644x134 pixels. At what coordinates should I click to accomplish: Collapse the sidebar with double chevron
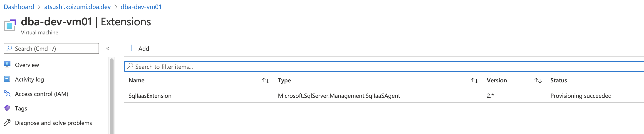[108, 49]
